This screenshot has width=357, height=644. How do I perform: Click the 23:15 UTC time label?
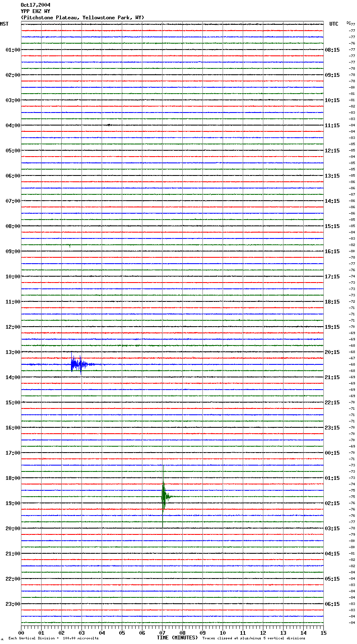(332, 428)
